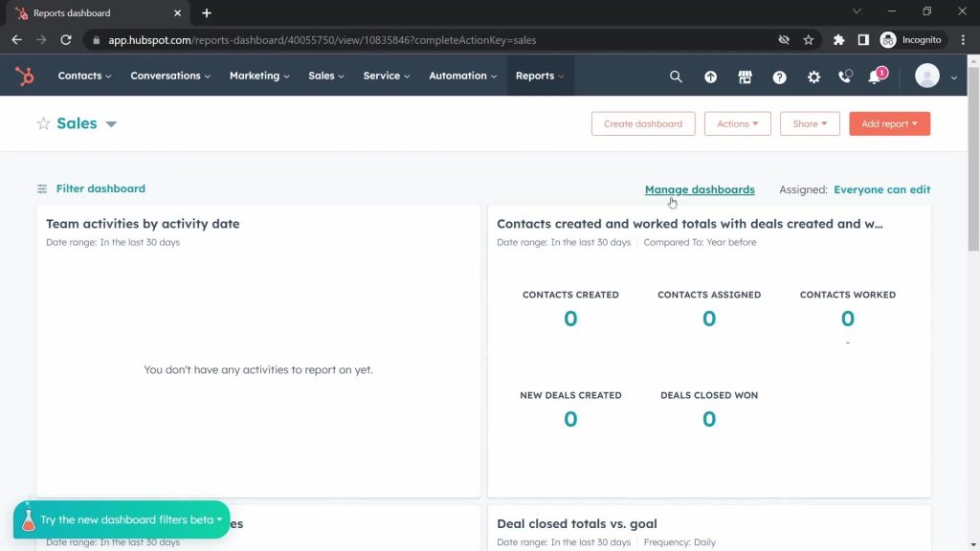Open the tab search chevron
Screen dimensions: 980x551
pyautogui.click(x=857, y=11)
